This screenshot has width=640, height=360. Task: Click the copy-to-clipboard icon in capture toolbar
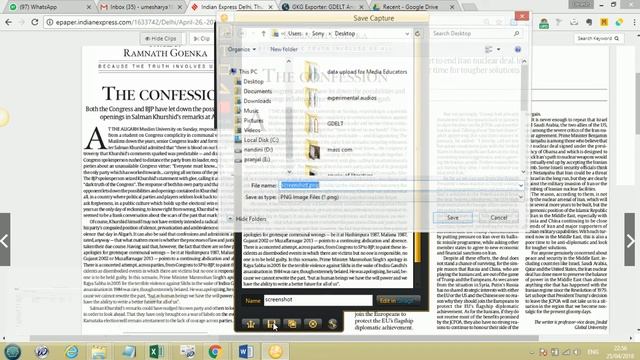[292, 324]
